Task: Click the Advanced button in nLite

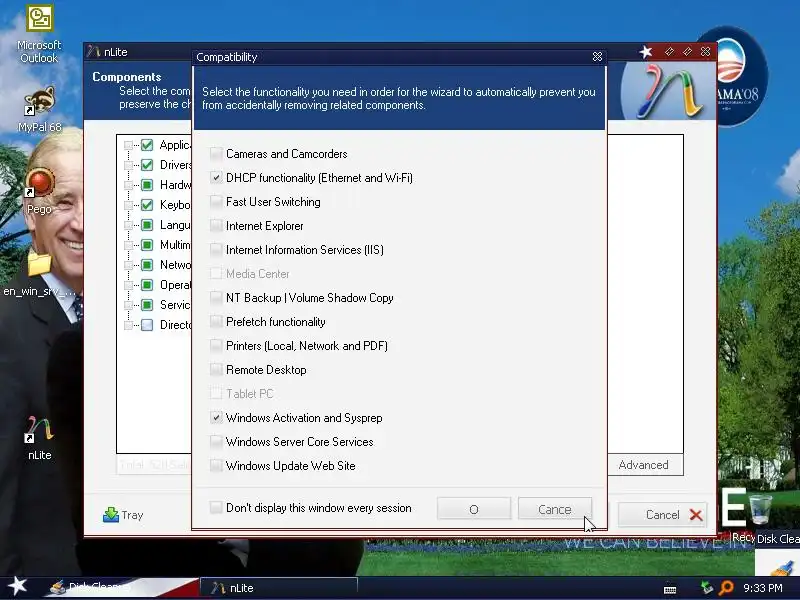Action: tap(643, 465)
